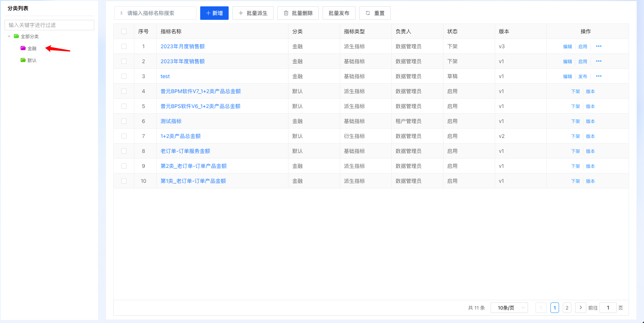
Task: Click the 新增 button
Action: pos(214,13)
